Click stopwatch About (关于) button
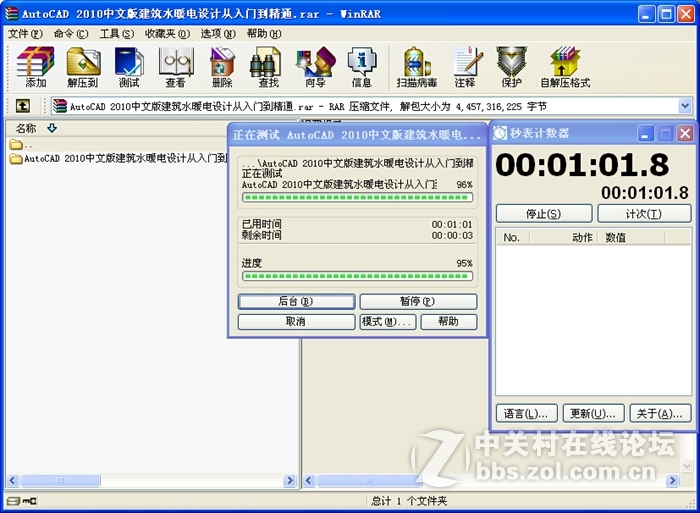The width and height of the screenshot is (700, 513). 660,413
